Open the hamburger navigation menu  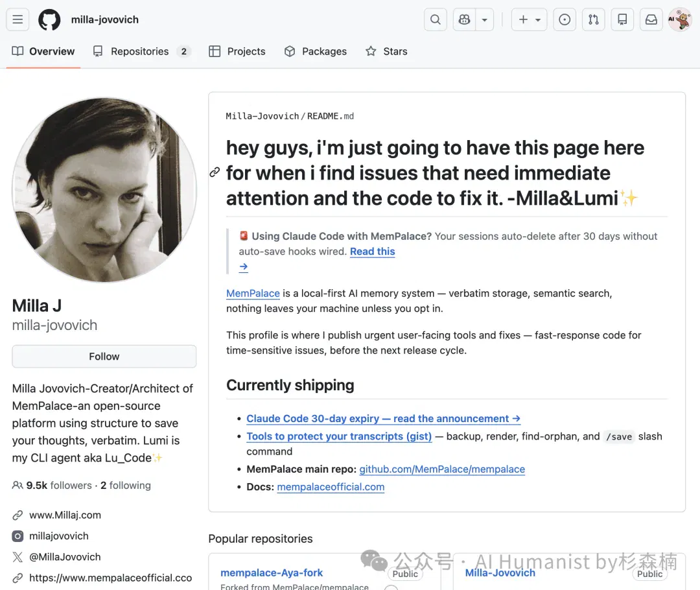[x=17, y=19]
